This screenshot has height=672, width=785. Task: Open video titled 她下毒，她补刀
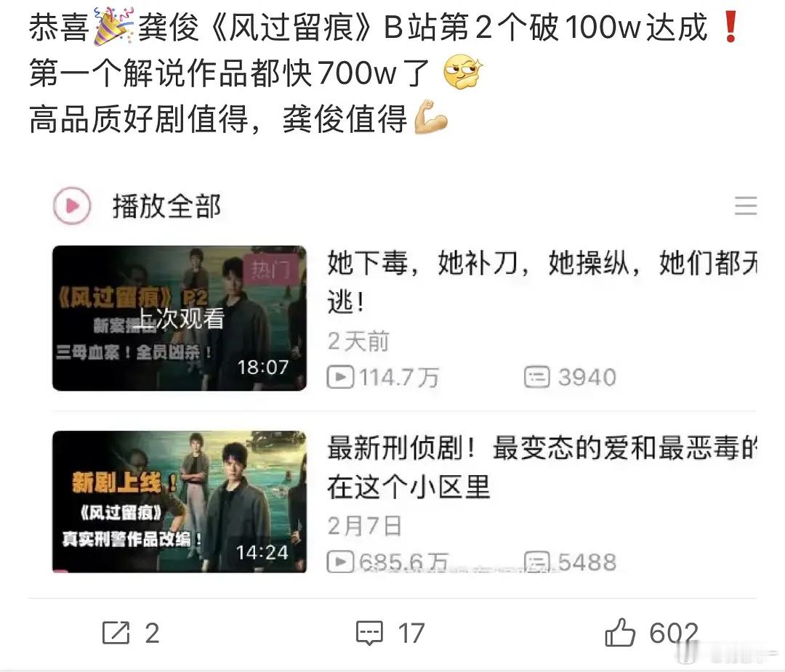pos(542,282)
